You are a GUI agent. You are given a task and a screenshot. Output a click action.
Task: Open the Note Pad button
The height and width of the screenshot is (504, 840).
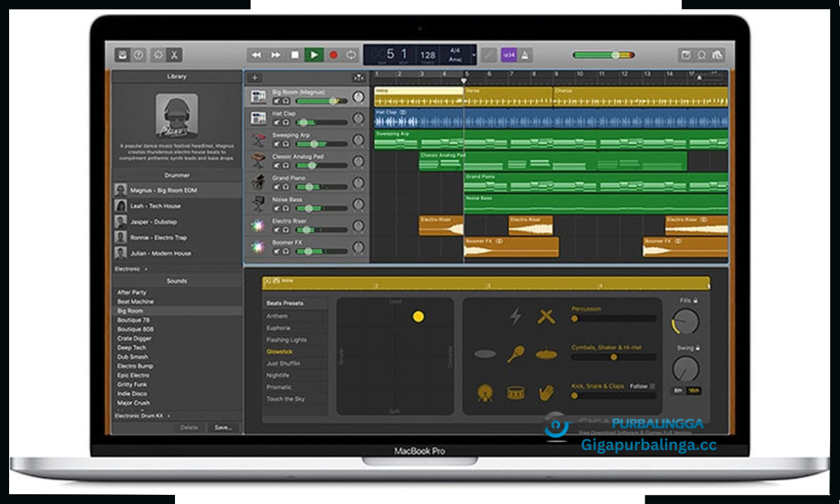click(686, 55)
